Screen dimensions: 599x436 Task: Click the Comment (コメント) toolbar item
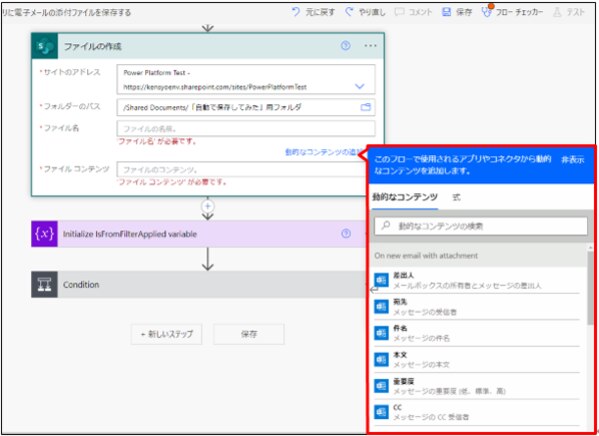[x=413, y=12]
